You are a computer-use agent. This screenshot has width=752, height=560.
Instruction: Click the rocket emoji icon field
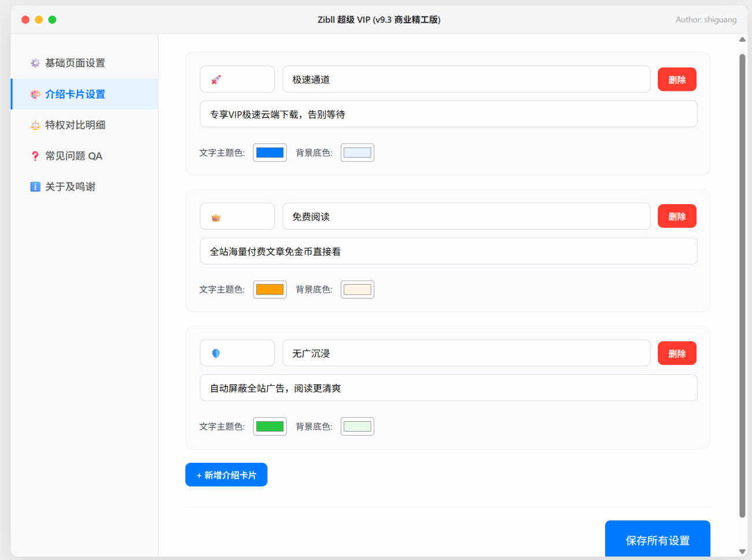pos(237,80)
